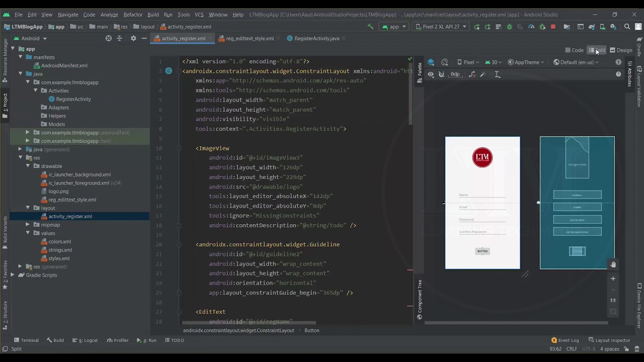Stop the running app with red square
644x362 pixels.
click(553, 27)
